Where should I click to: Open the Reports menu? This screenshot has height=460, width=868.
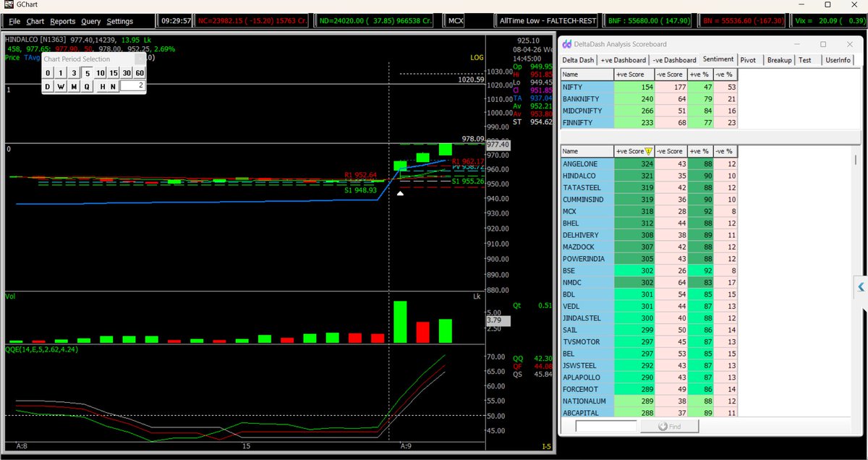click(x=63, y=22)
